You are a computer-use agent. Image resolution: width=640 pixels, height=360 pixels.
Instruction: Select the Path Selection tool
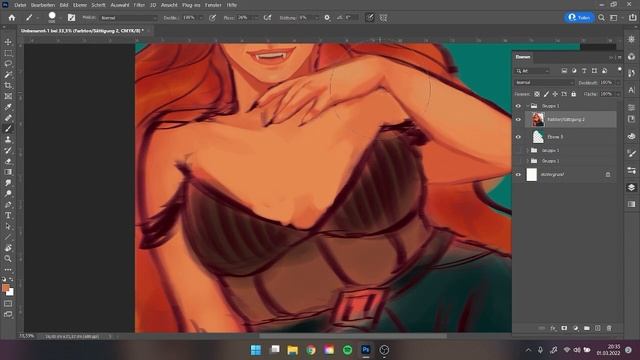[8, 226]
